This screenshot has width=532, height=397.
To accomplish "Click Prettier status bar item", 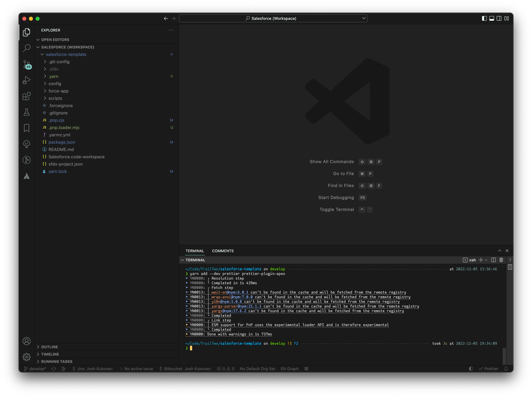I will 488,369.
